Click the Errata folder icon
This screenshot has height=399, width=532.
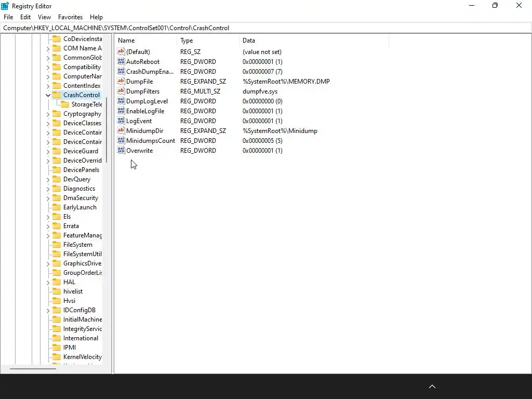(57, 226)
